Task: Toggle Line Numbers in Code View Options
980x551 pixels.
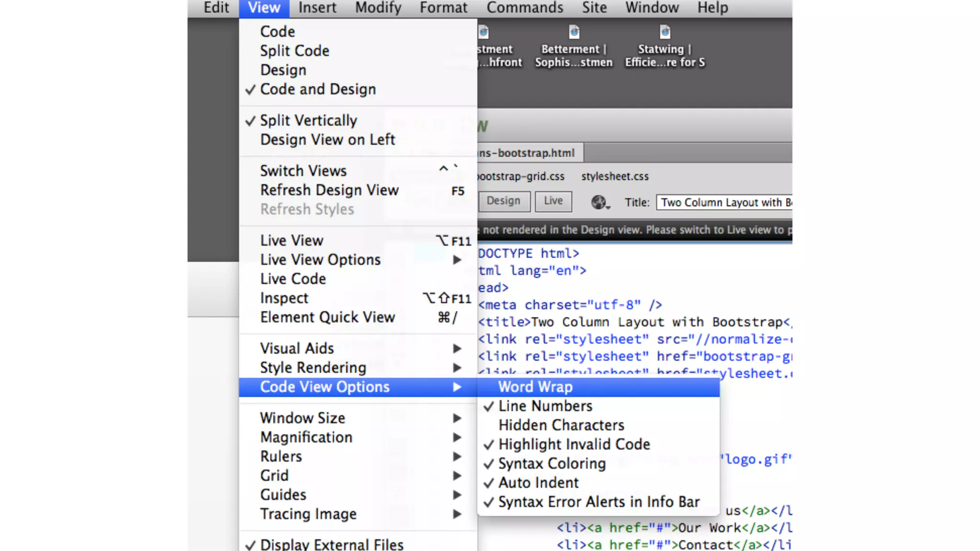Action: coord(545,406)
